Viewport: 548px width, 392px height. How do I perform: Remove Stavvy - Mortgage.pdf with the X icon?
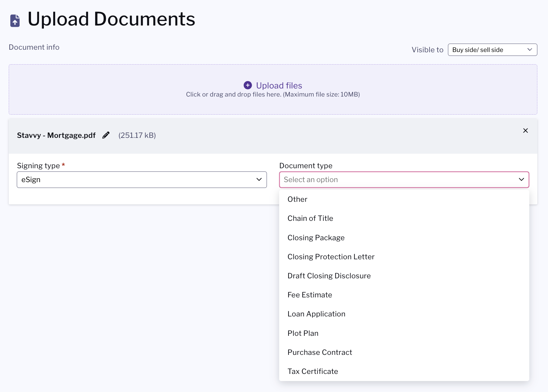[525, 130]
